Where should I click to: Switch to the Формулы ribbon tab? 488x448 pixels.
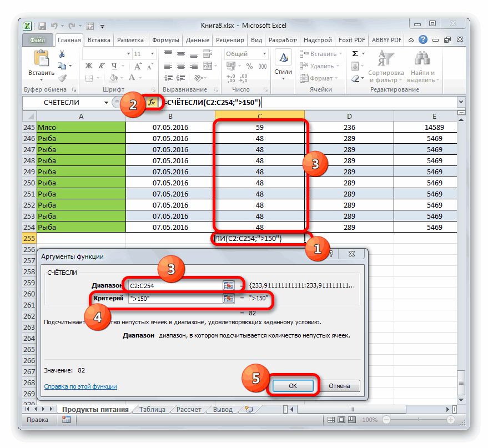[x=165, y=40]
